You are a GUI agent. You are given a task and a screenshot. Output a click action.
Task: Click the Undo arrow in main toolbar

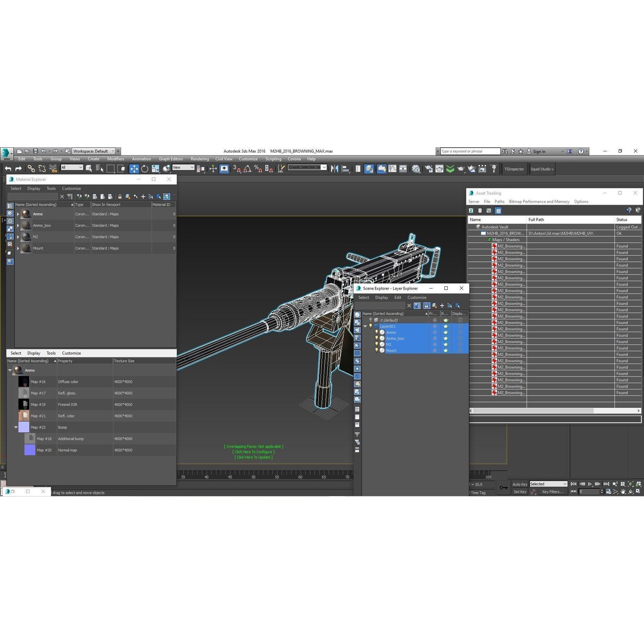(x=8, y=169)
